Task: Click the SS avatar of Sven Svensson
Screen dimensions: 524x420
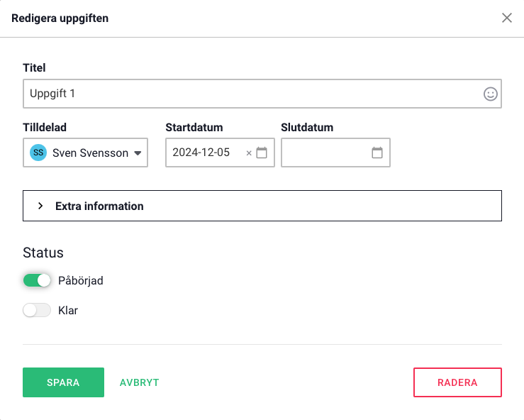Action: [38, 153]
